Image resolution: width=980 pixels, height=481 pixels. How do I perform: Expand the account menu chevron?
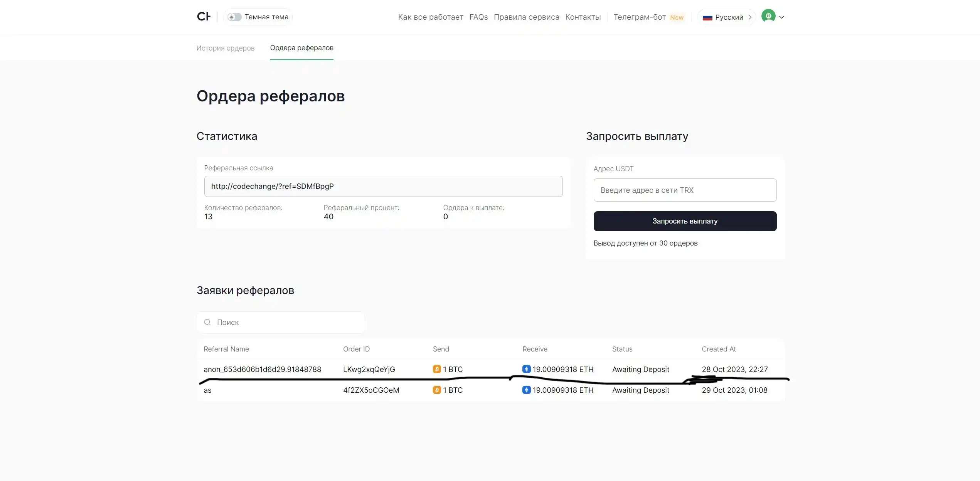[x=781, y=17]
